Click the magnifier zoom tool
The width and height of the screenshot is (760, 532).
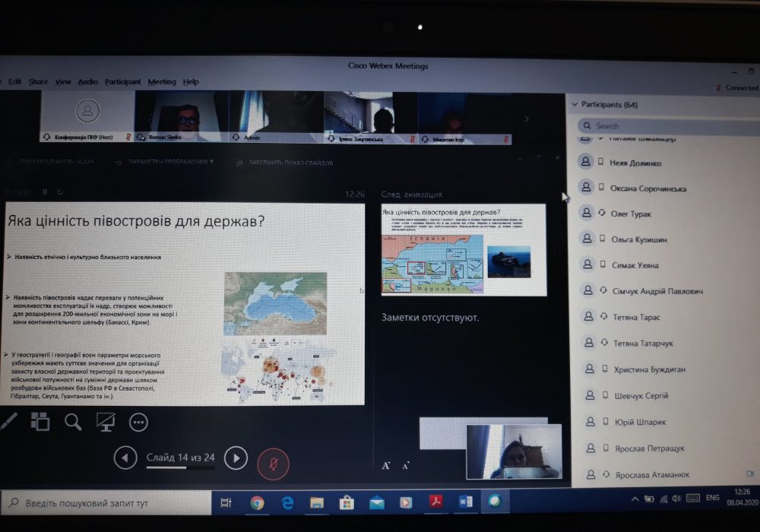pyautogui.click(x=73, y=422)
